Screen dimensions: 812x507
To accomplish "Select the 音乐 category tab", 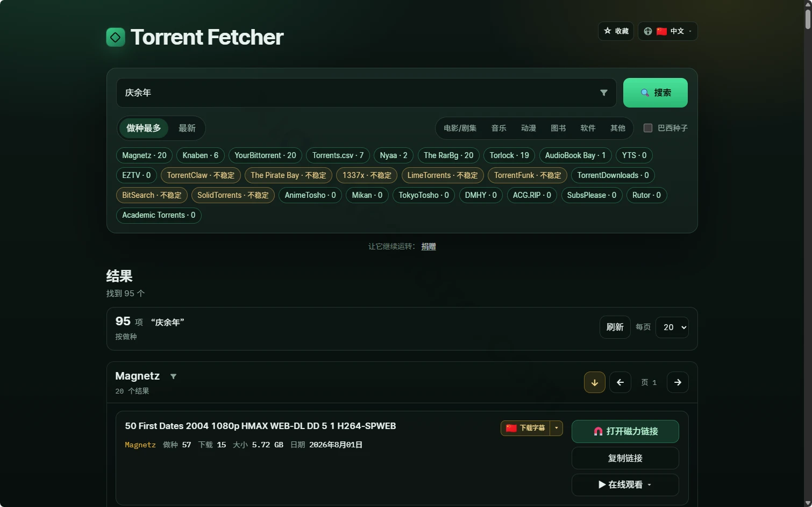I will (x=498, y=128).
